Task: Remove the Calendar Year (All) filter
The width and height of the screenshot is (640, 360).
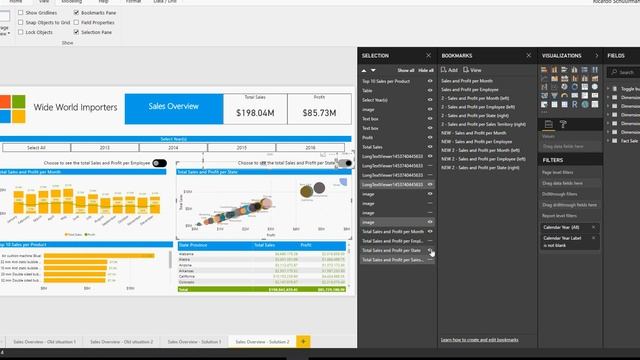Action: click(593, 227)
